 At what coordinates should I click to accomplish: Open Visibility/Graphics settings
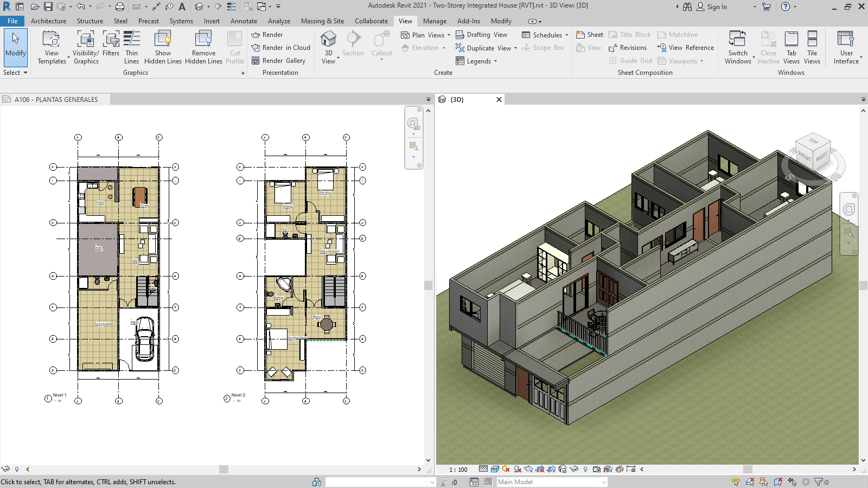tap(85, 47)
